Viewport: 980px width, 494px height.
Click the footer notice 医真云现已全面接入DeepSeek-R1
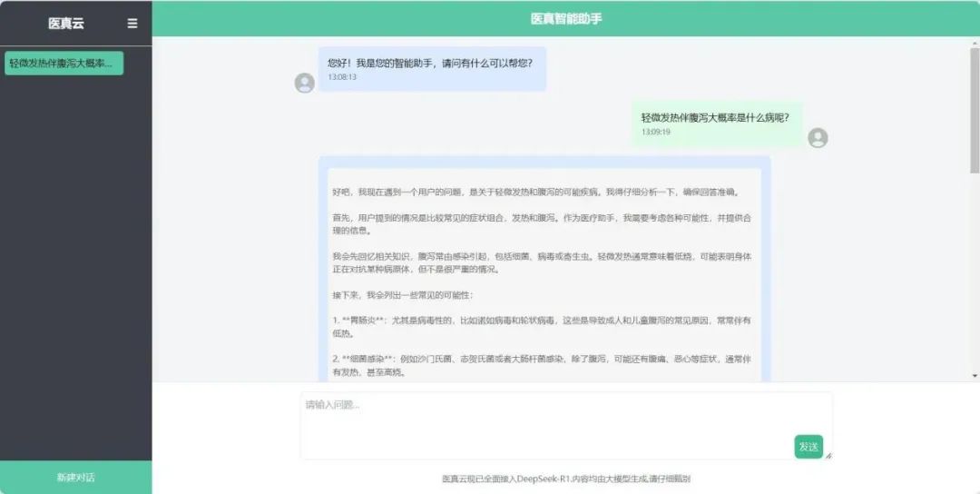[x=566, y=479]
